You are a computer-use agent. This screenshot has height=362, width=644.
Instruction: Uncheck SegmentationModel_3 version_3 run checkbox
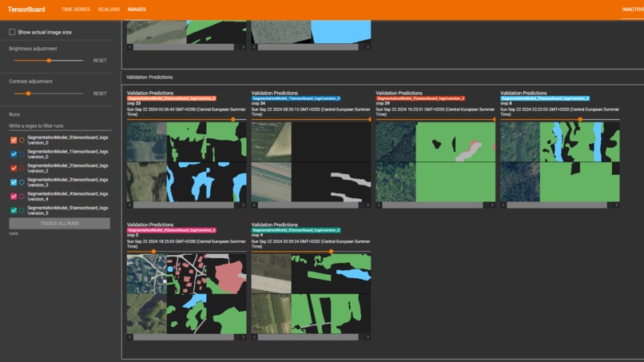[x=14, y=182]
